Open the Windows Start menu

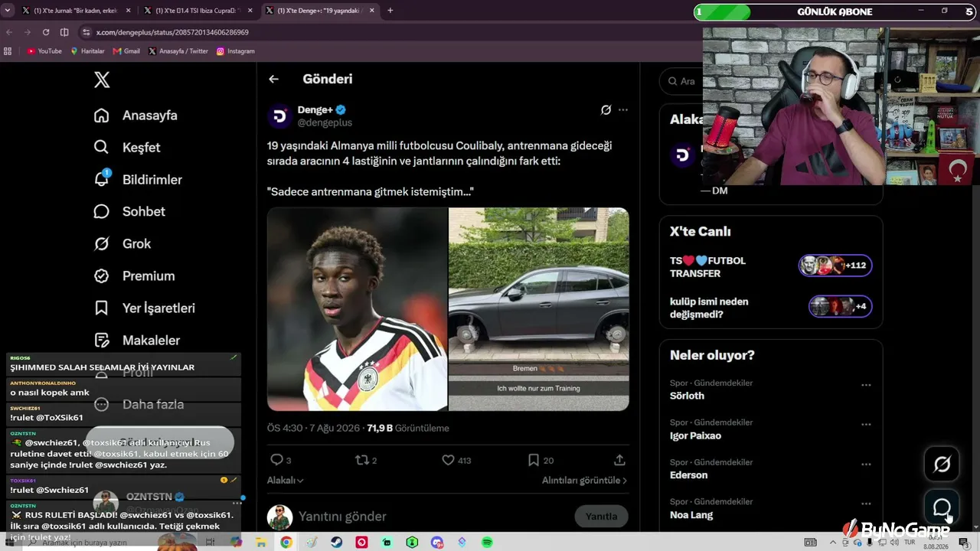click(x=10, y=543)
